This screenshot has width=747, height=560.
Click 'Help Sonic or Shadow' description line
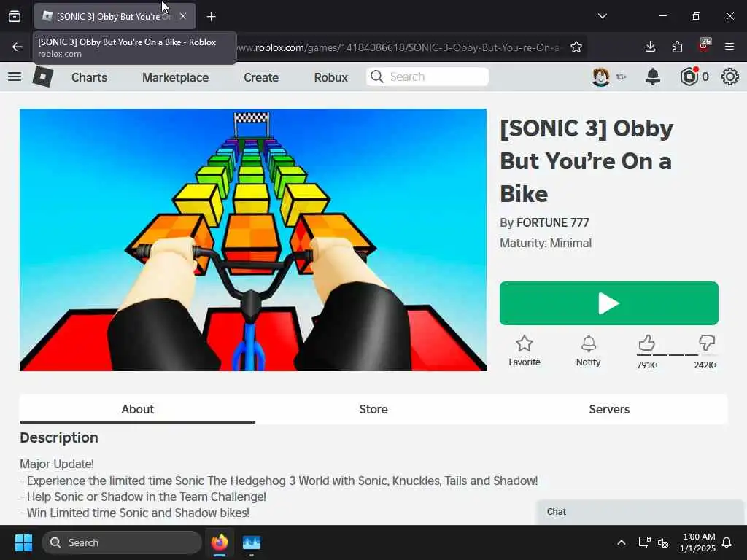[143, 497]
